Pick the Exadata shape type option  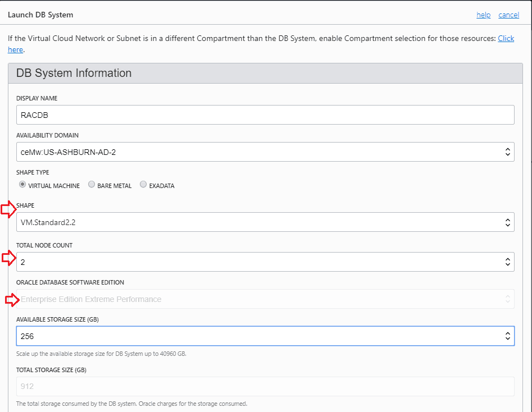[143, 185]
